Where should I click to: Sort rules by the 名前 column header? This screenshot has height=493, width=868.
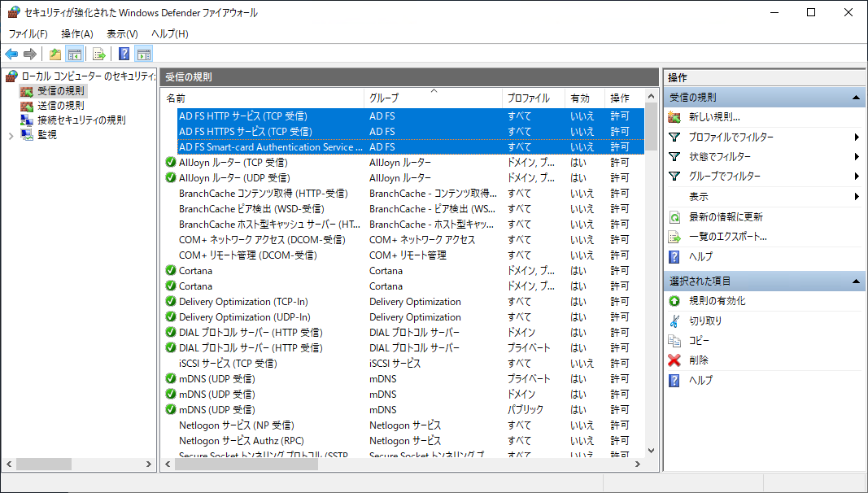point(264,98)
